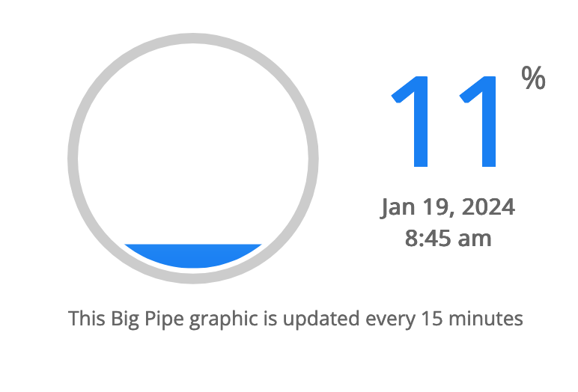
Task: Select the large blue 11 reading
Action: (446, 120)
